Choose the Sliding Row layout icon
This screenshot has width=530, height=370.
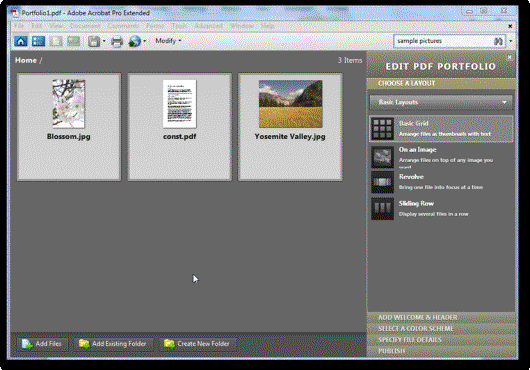tap(383, 209)
